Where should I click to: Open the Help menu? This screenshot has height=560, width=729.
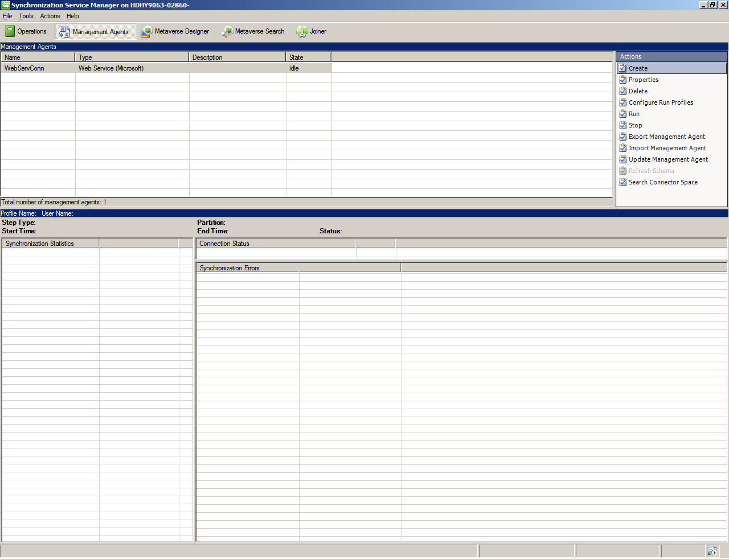(73, 16)
